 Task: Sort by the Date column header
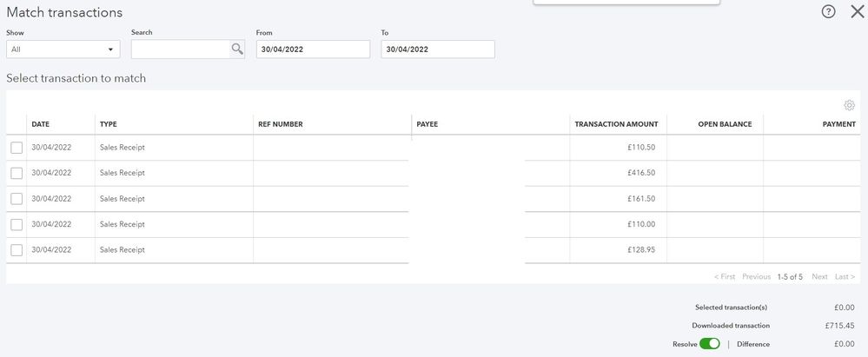(x=41, y=124)
